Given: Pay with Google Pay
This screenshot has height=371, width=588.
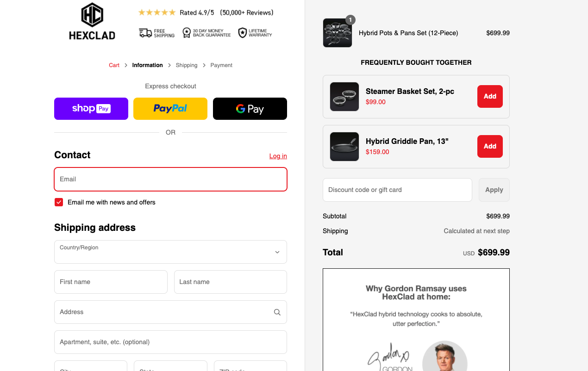Looking at the screenshot, I should click(x=250, y=109).
